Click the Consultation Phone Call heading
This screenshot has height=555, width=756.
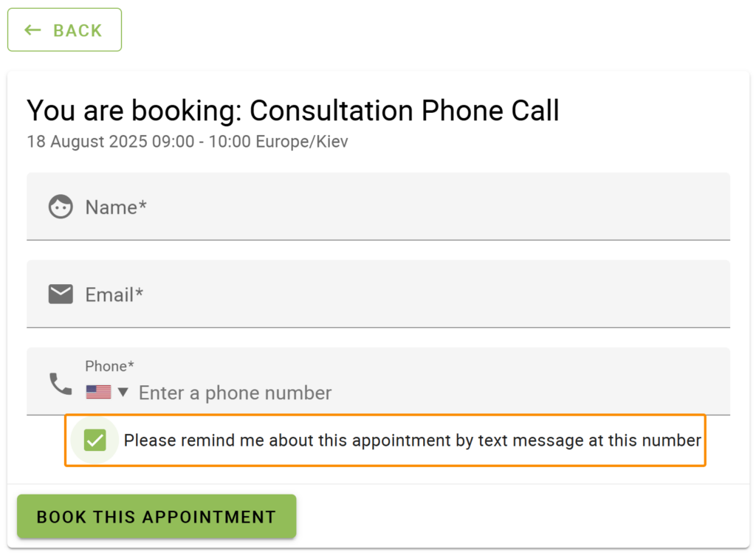click(292, 111)
